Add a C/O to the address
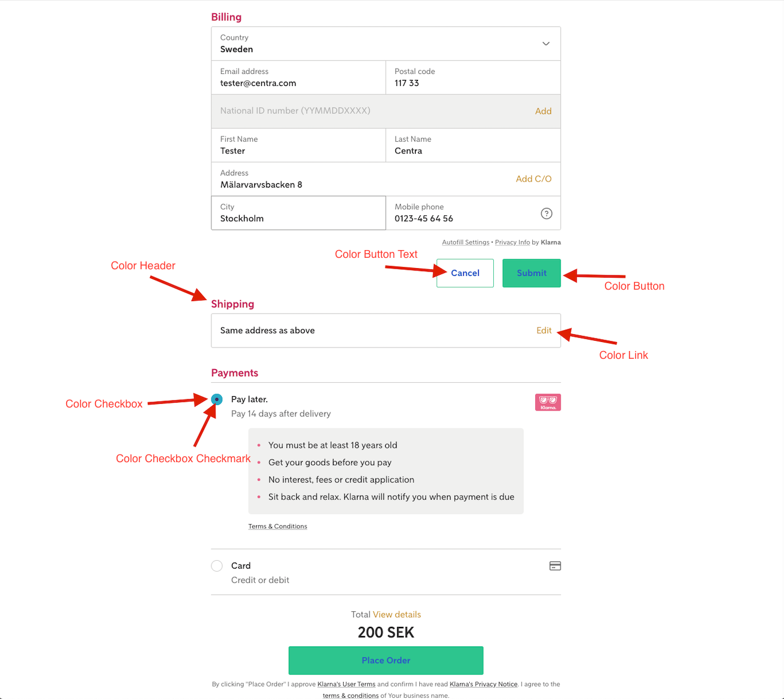This screenshot has height=699, width=784. 533,179
